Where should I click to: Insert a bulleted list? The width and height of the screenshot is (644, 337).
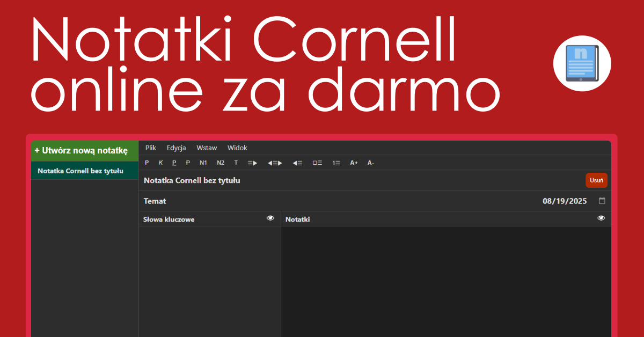tap(317, 163)
